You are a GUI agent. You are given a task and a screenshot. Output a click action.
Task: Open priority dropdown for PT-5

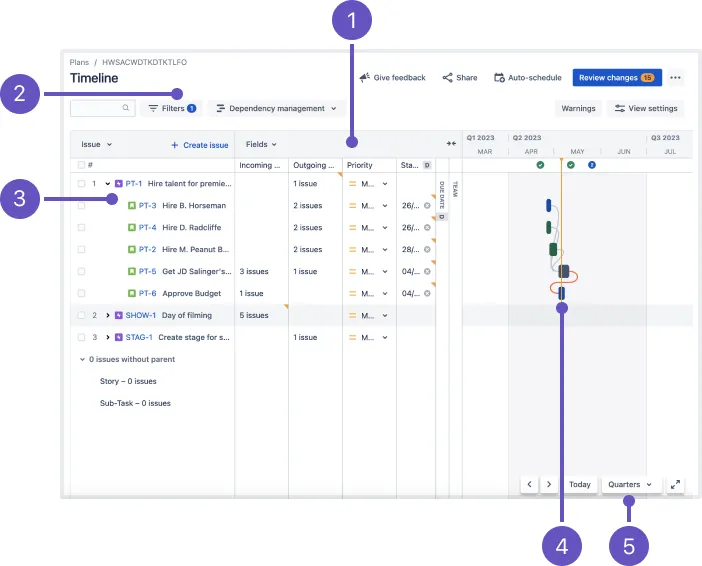coord(385,271)
